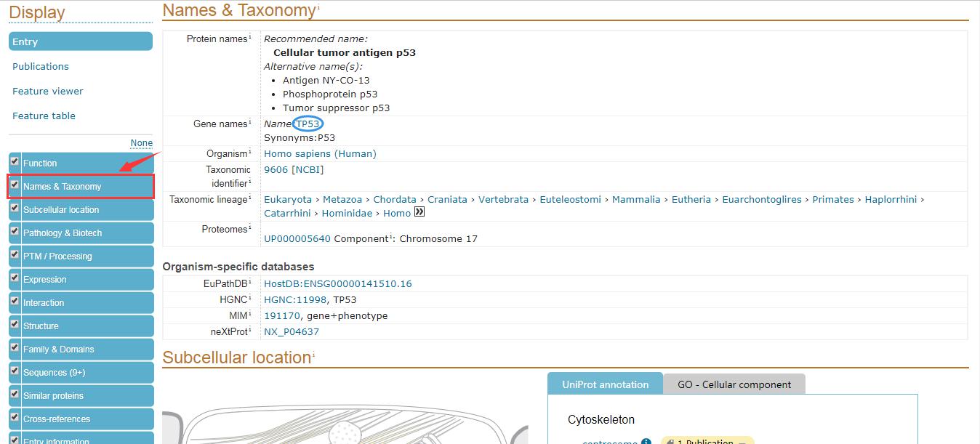This screenshot has height=444, width=980.
Task: Expand the 1 Publication evidence tag
Action: click(x=707, y=441)
